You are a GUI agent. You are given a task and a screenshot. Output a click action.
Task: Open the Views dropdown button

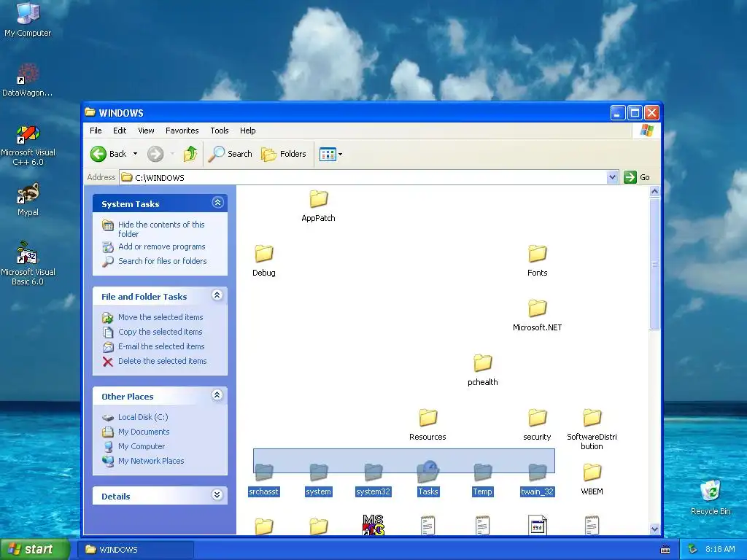pyautogui.click(x=330, y=154)
